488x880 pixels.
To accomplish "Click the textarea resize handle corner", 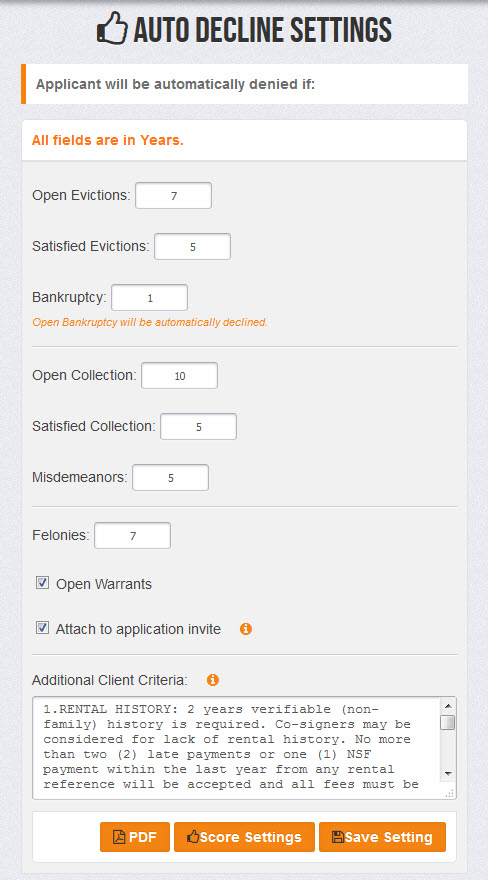I will pyautogui.click(x=450, y=793).
